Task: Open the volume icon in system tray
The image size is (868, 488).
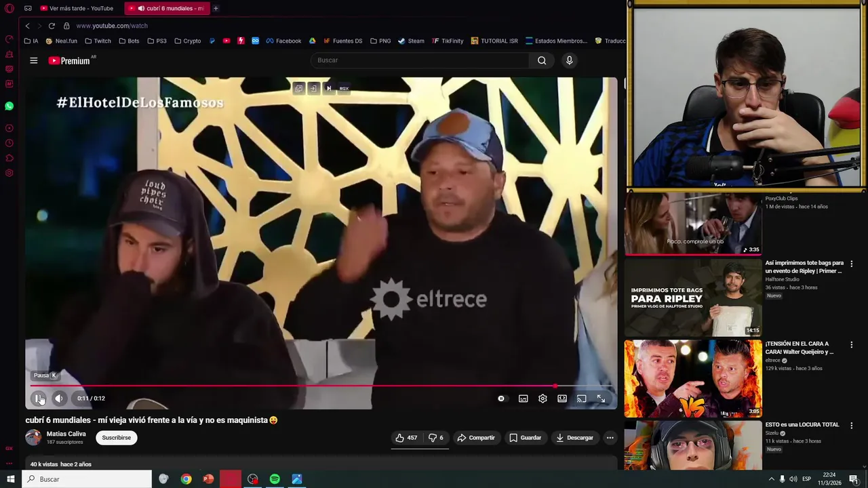Action: coord(793,479)
